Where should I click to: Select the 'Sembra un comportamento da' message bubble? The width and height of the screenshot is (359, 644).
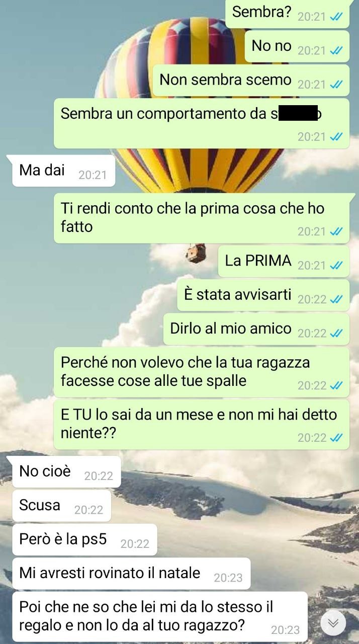pyautogui.click(x=202, y=123)
